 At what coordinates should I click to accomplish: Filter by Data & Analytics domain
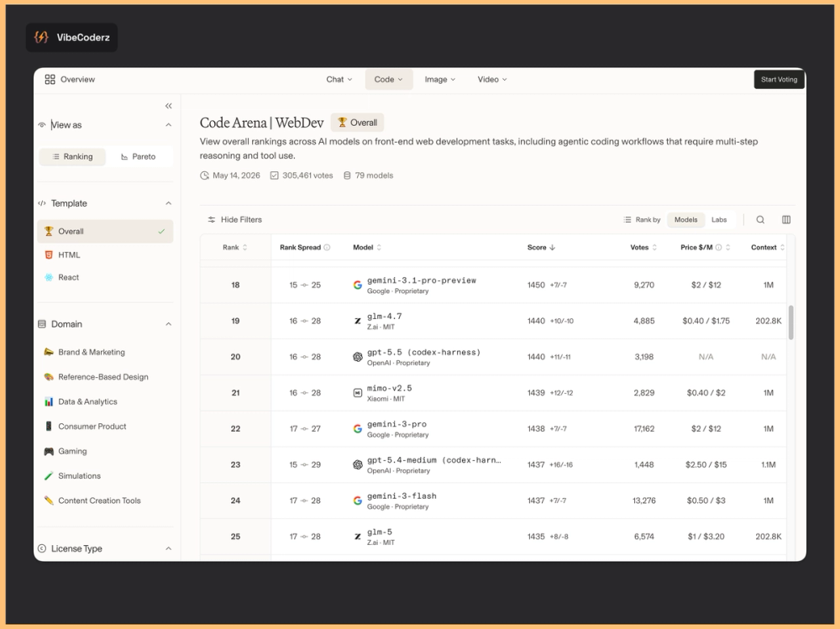[106, 401]
